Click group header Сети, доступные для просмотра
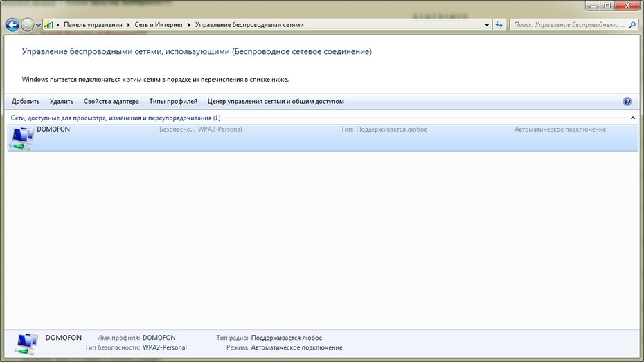Screen dimensions: 644x362 point(116,118)
